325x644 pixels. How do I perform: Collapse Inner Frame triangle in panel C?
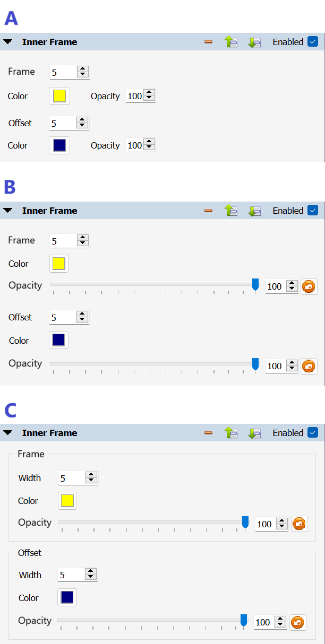click(x=8, y=433)
